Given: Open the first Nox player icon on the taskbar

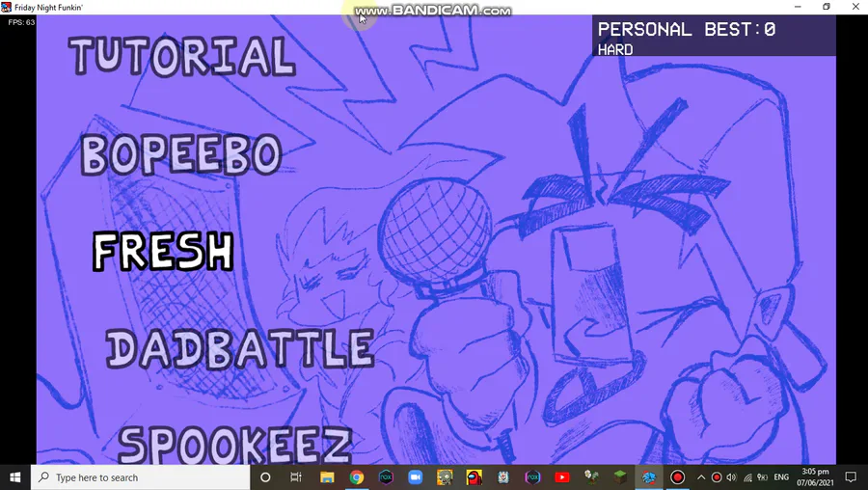Looking at the screenshot, I should pos(386,477).
